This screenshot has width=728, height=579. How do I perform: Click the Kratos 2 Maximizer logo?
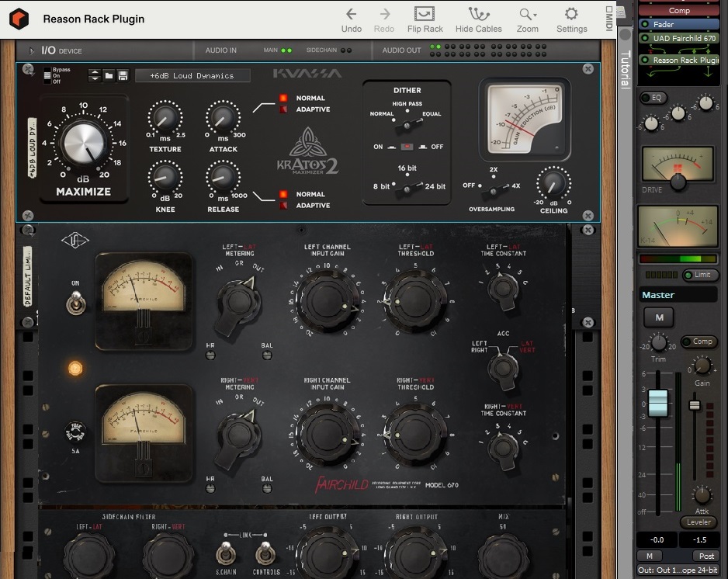(x=308, y=152)
